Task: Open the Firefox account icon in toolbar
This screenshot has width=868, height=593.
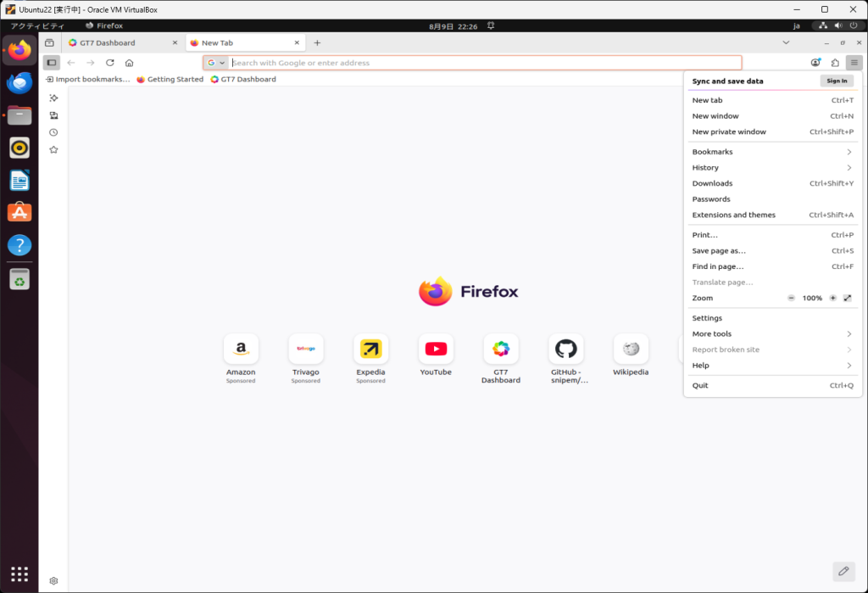Action: (x=815, y=63)
